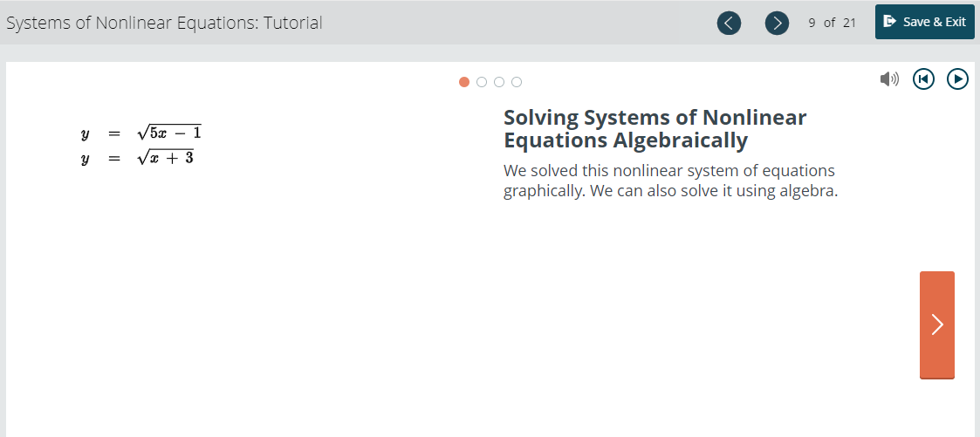This screenshot has width=980, height=437.
Task: Click the equation y = √(x + 3)
Action: [x=138, y=158]
